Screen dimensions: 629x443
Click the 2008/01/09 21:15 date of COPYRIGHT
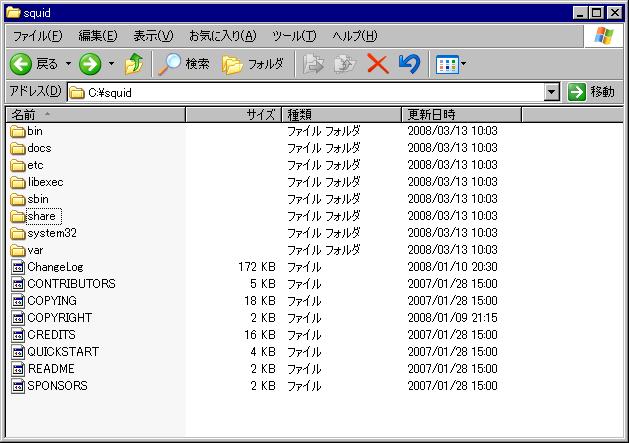(x=452, y=318)
